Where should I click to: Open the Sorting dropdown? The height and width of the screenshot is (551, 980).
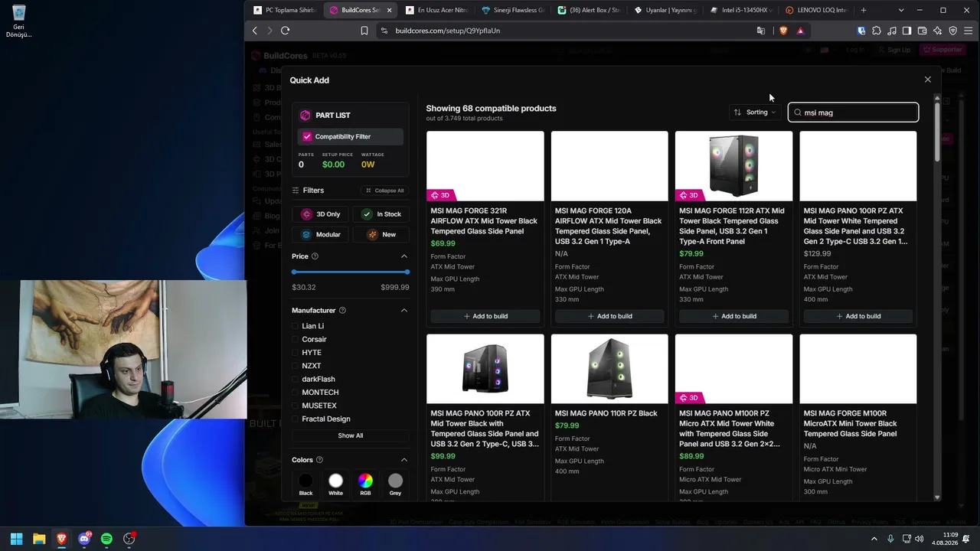[x=755, y=112]
